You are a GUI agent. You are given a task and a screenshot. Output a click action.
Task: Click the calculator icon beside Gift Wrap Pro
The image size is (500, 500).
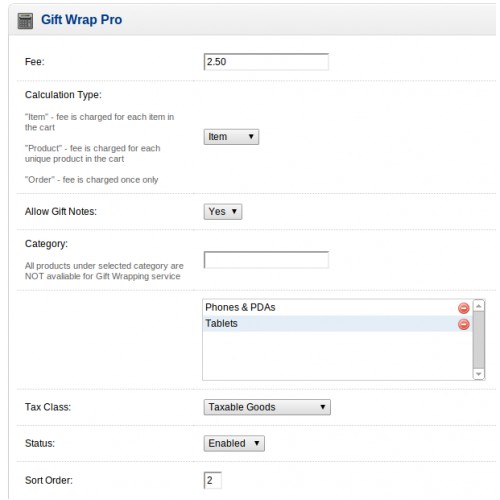tap(25, 21)
